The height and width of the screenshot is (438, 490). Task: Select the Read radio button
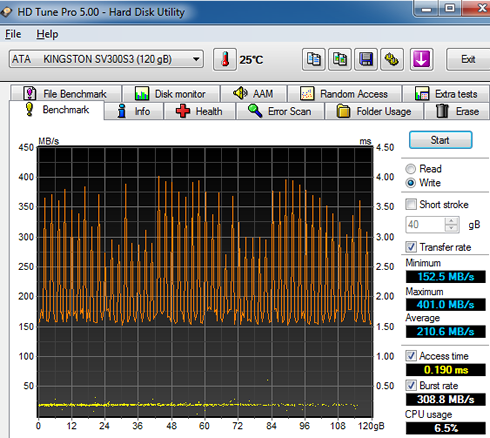[411, 169]
